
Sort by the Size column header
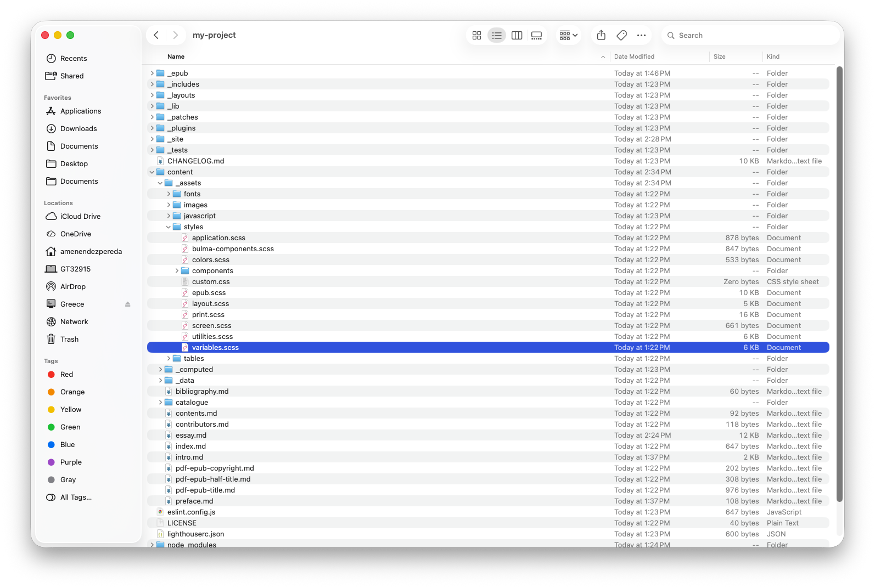[719, 57]
